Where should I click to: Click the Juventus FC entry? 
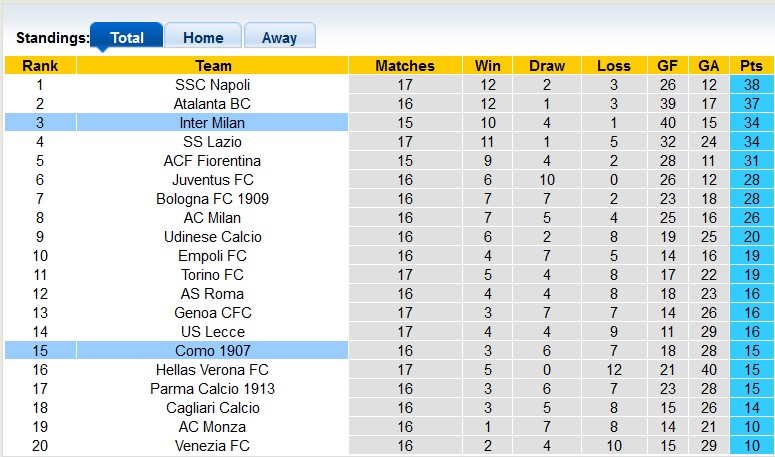tap(213, 180)
